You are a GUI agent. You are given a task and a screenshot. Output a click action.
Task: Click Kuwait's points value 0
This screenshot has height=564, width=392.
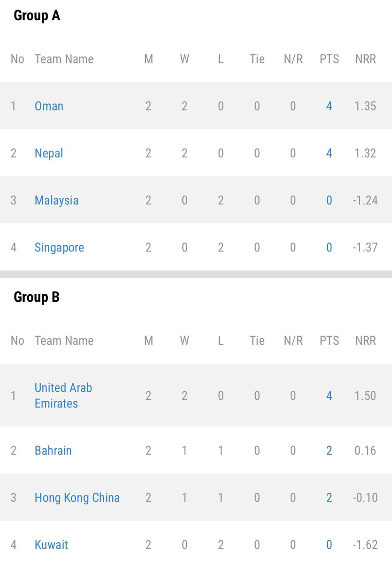329,545
